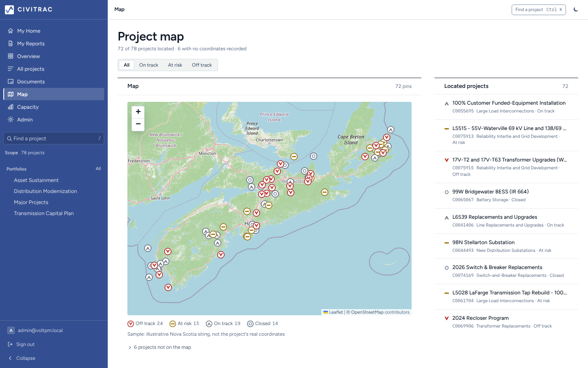The width and height of the screenshot is (588, 368).
Task: Open 17V-T2 and 17V-T63 Transformer Upgrades
Action: point(506,167)
